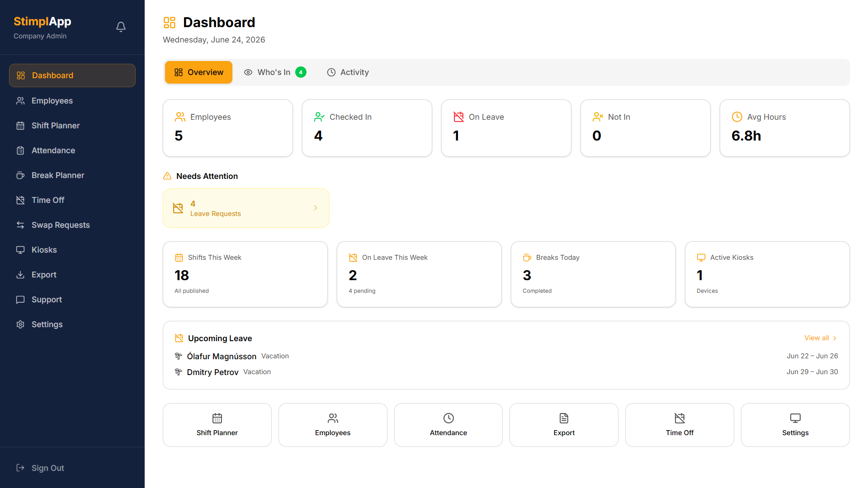Click the Time Off quick-link calendar icon

(679, 418)
